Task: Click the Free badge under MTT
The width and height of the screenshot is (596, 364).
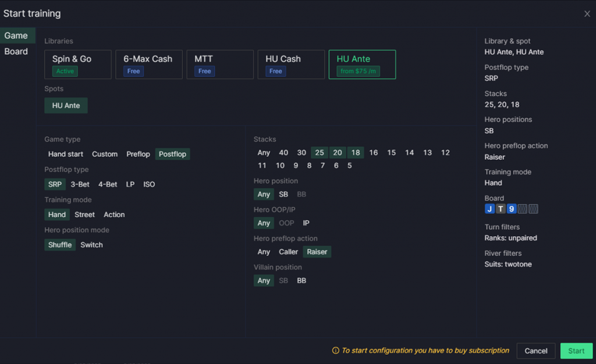Action: 204,71
